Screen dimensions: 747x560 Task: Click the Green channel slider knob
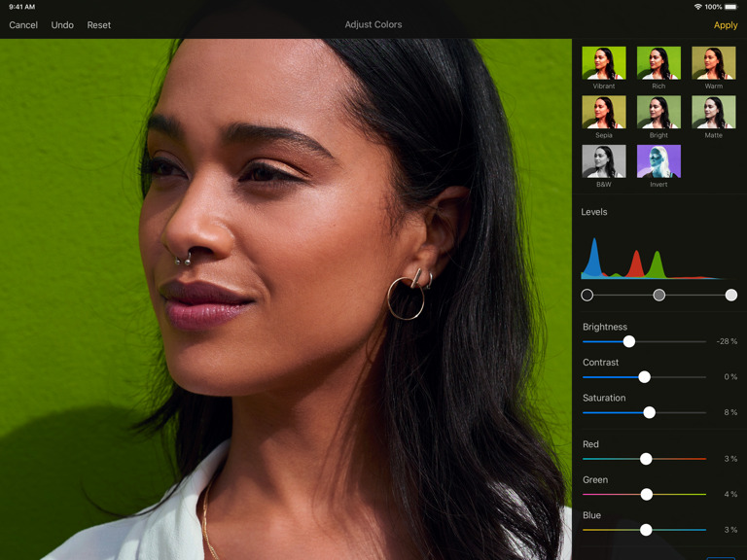(647, 494)
